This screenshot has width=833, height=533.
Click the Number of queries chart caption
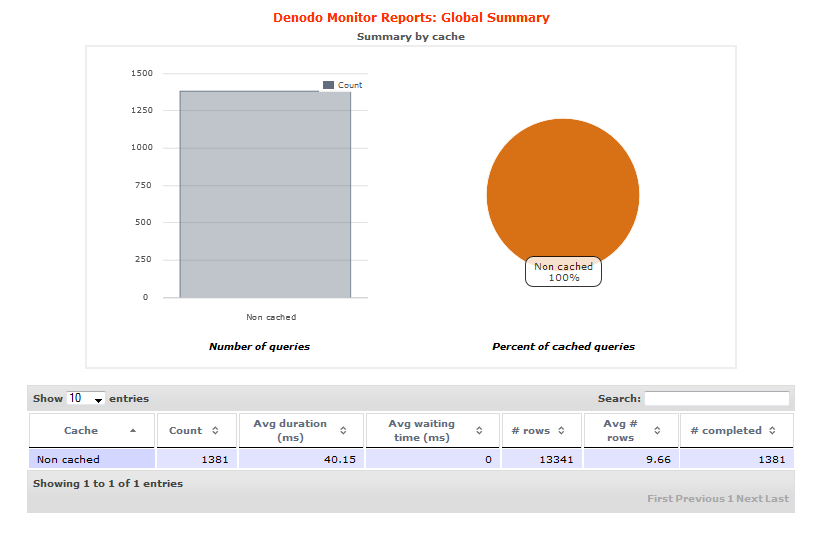(259, 346)
